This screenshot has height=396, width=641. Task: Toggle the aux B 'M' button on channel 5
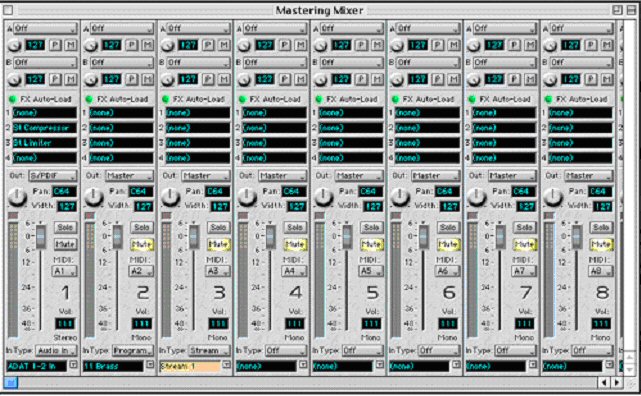pos(377,79)
